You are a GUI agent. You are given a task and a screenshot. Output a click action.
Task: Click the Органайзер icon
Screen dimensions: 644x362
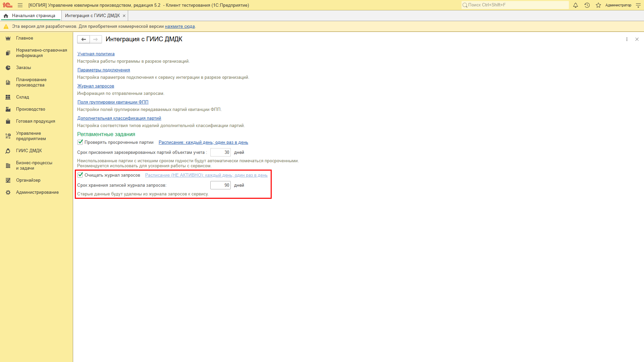pyautogui.click(x=8, y=180)
